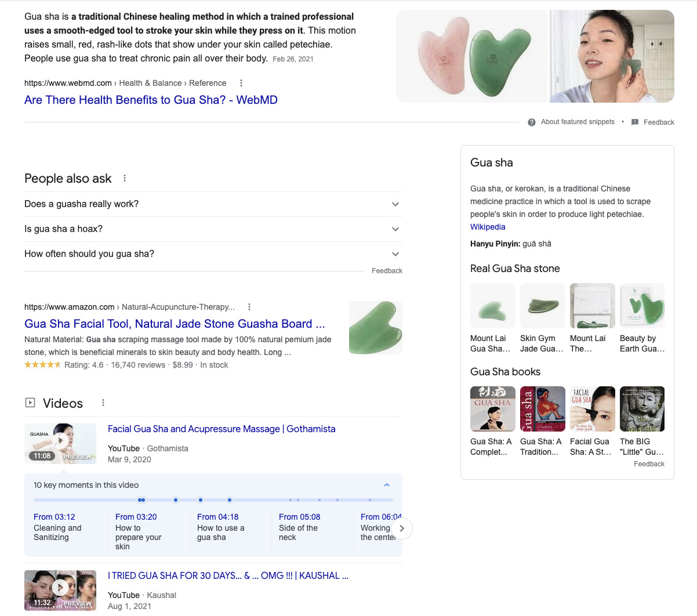This screenshot has width=697, height=616.
Task: Show next key moments with arrow button
Action: point(402,528)
